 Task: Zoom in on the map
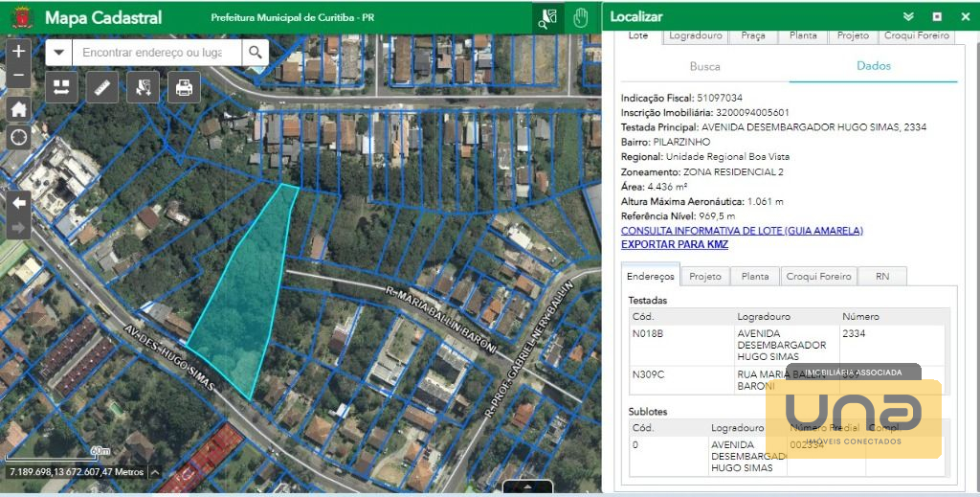point(19,51)
